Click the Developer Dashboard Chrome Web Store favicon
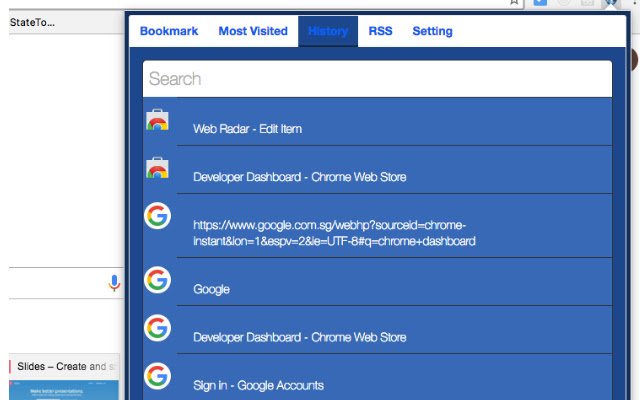 tap(157, 168)
